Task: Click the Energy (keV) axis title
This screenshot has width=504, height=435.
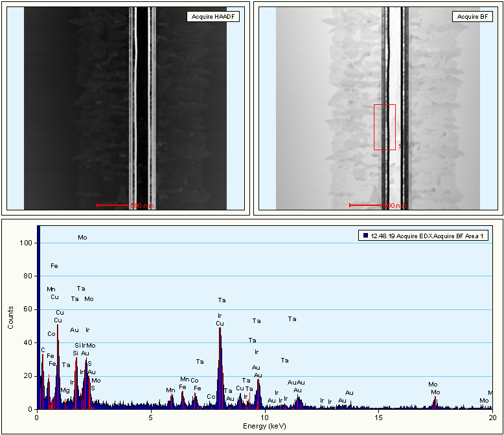Action: coord(265,425)
